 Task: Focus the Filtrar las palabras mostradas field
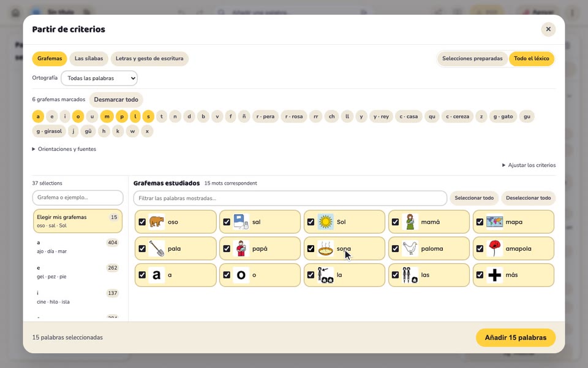(x=290, y=198)
